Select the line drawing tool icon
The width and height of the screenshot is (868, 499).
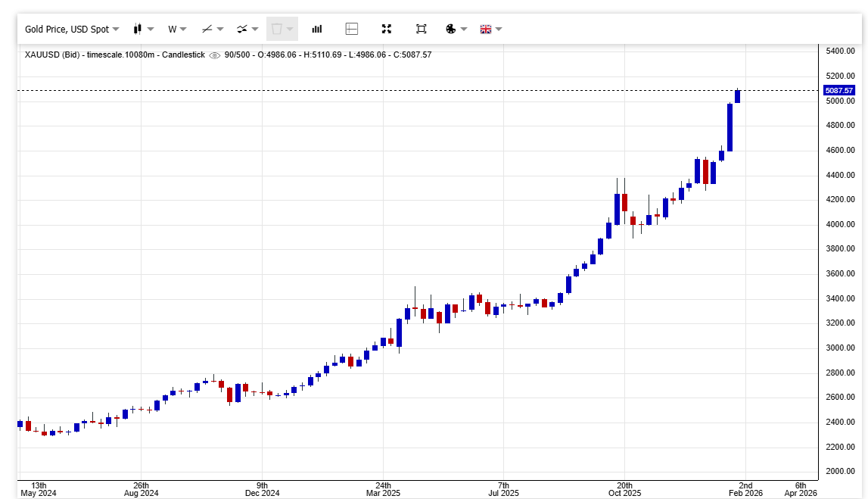coord(207,29)
